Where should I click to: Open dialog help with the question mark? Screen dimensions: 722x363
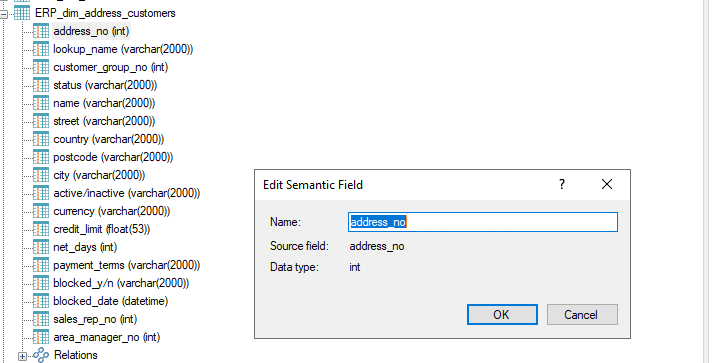pos(562,184)
